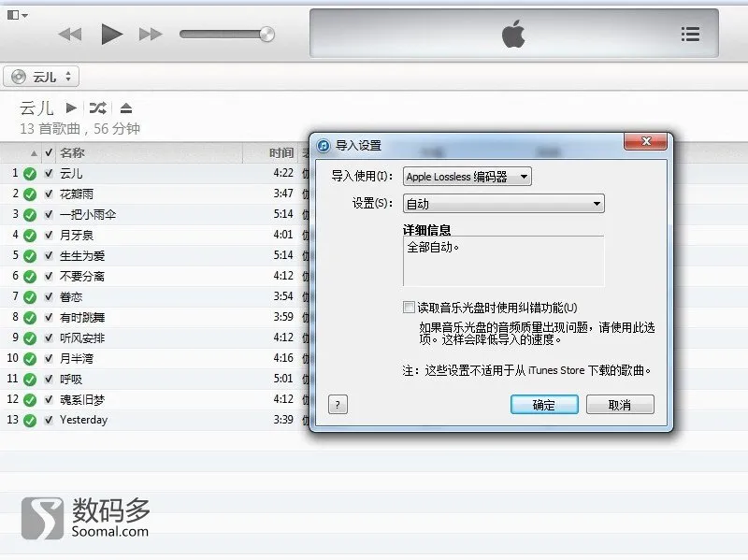Open the sidebar menu icon at top left
Viewport: 748px width, 560px height.
point(18,15)
